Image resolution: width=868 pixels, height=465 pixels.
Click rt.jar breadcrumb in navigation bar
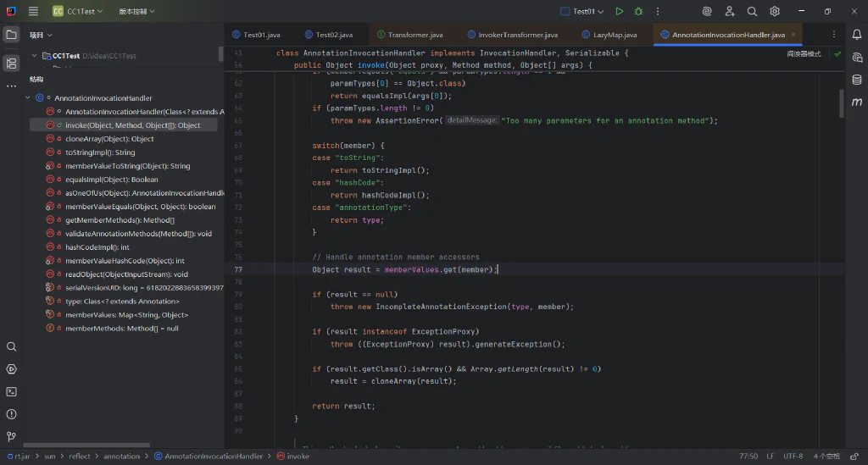coord(19,457)
